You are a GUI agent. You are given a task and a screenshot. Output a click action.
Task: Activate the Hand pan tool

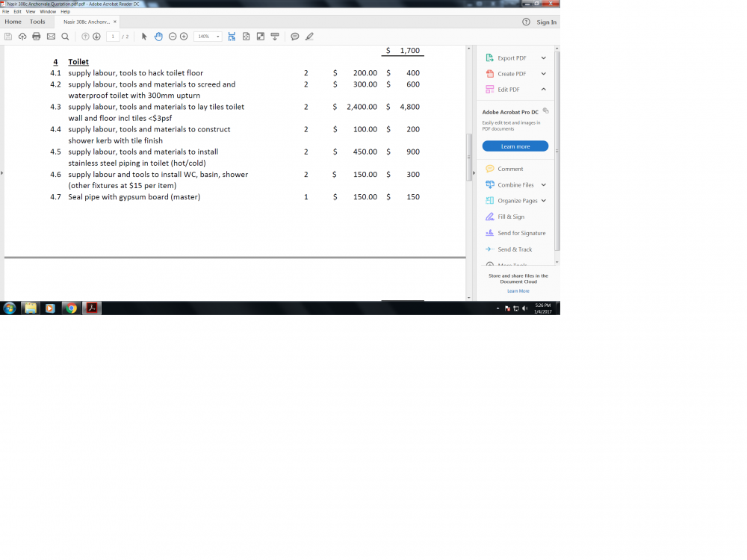[x=158, y=37]
